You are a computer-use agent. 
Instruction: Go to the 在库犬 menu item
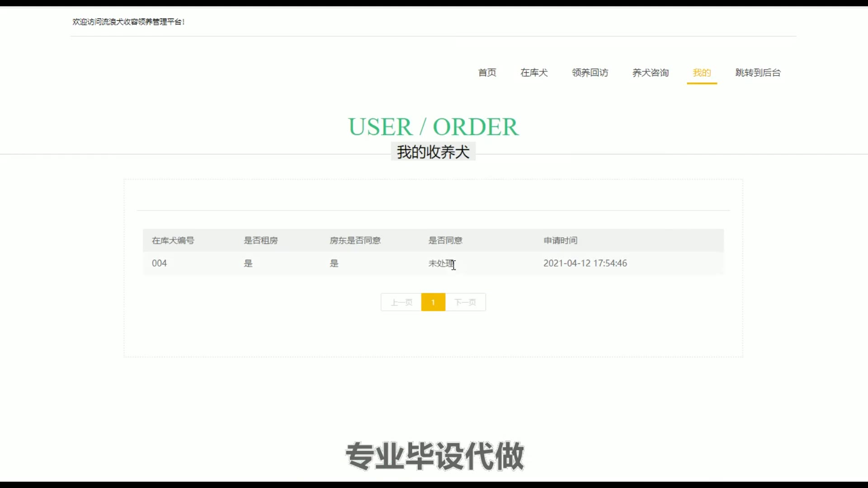pos(534,73)
